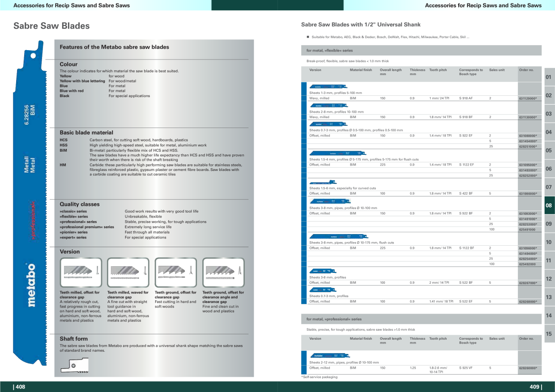Click 'Yellow with blue lettering' colour entry
Image resolution: width=555 pixels, height=392 pixels.
tap(82, 81)
